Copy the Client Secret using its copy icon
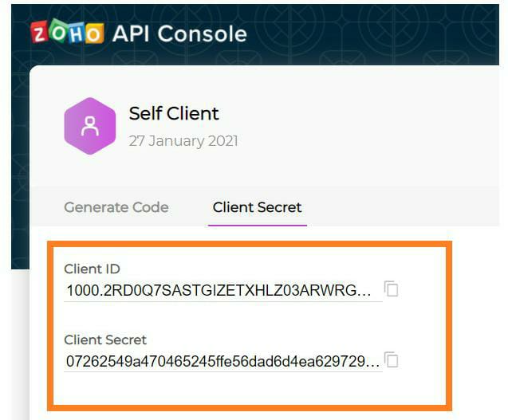 391,360
